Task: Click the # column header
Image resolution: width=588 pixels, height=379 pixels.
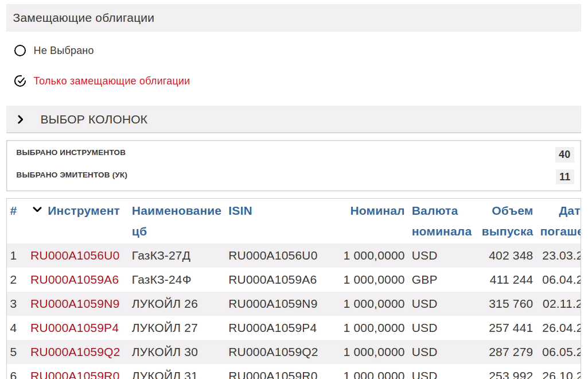Action: point(13,211)
